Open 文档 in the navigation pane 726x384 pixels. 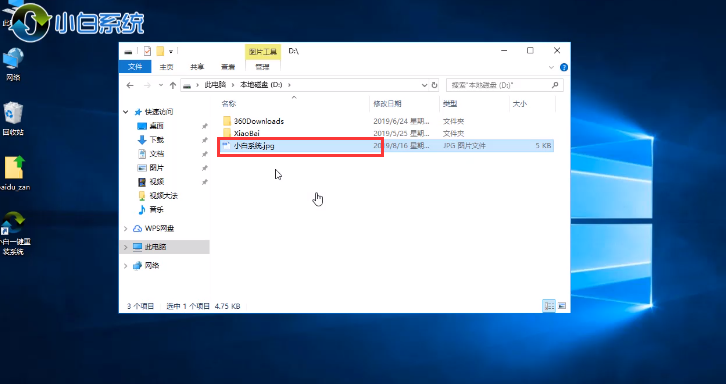point(156,154)
